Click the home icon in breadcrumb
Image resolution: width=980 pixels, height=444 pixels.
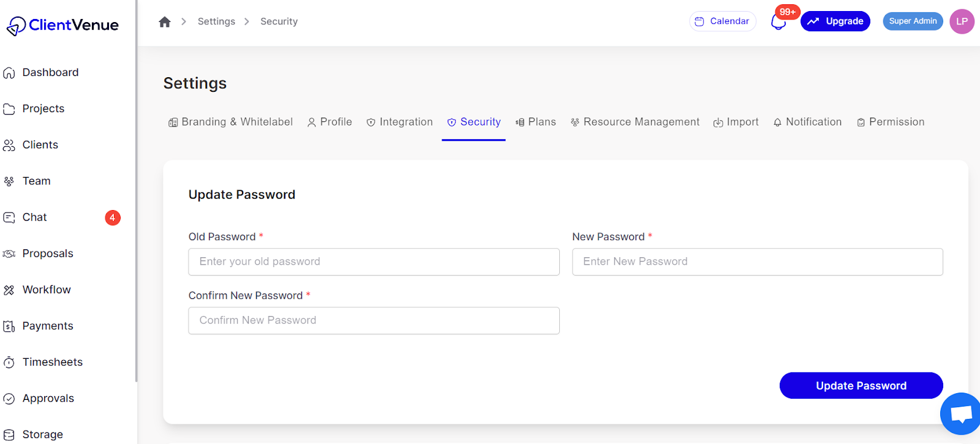(164, 22)
